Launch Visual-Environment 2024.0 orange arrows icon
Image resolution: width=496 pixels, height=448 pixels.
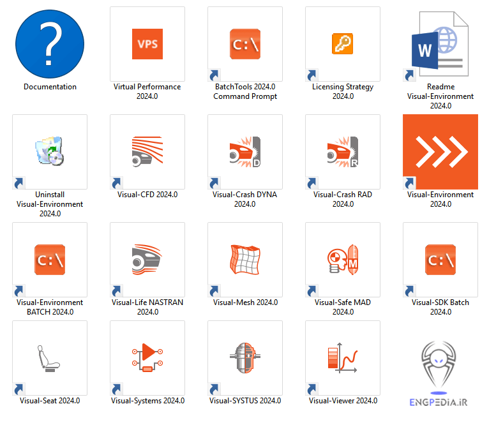point(440,152)
